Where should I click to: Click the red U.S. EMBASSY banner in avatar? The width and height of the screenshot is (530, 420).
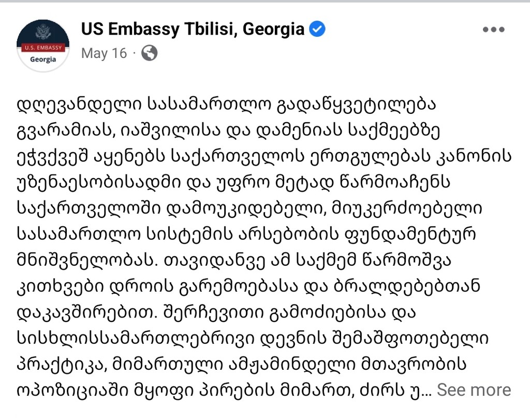43,48
